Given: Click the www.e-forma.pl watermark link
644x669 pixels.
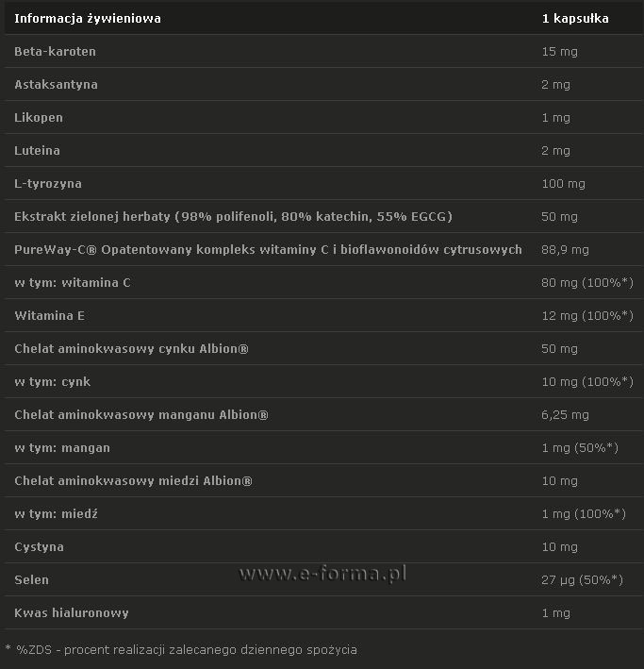Looking at the screenshot, I should 322,574.
